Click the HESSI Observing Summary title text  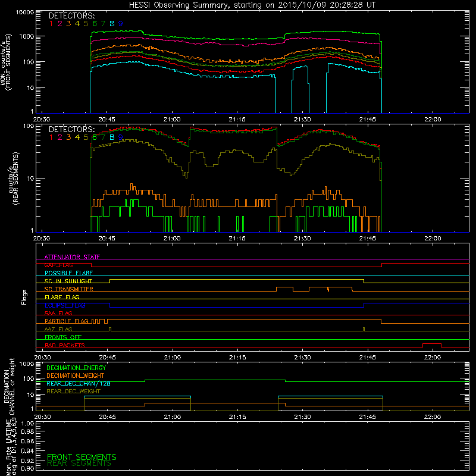(252, 5)
